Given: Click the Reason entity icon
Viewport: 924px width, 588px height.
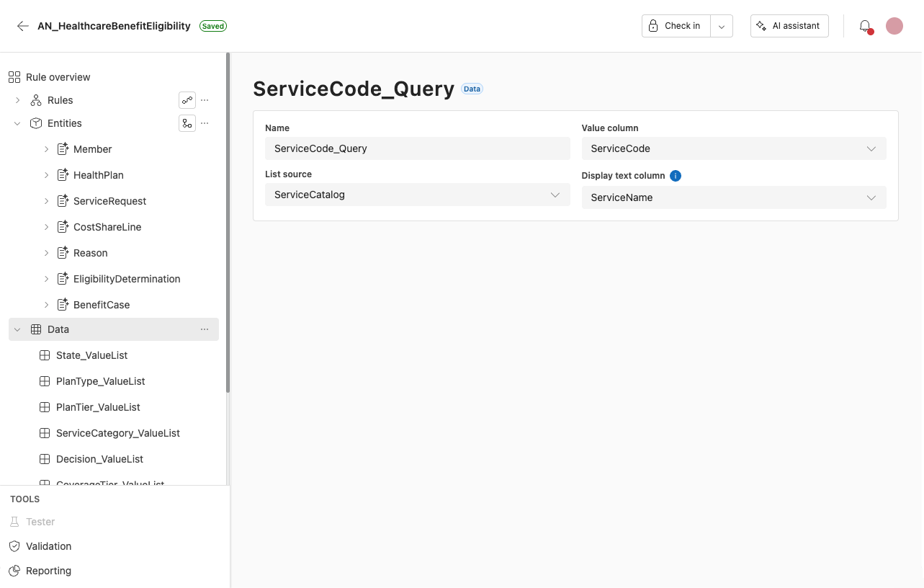Looking at the screenshot, I should [x=63, y=253].
